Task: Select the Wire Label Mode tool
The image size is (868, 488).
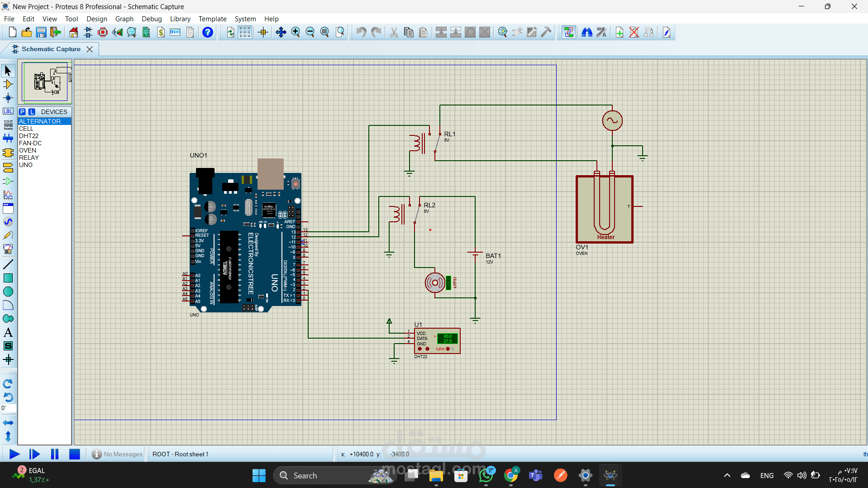Action: click(8, 111)
